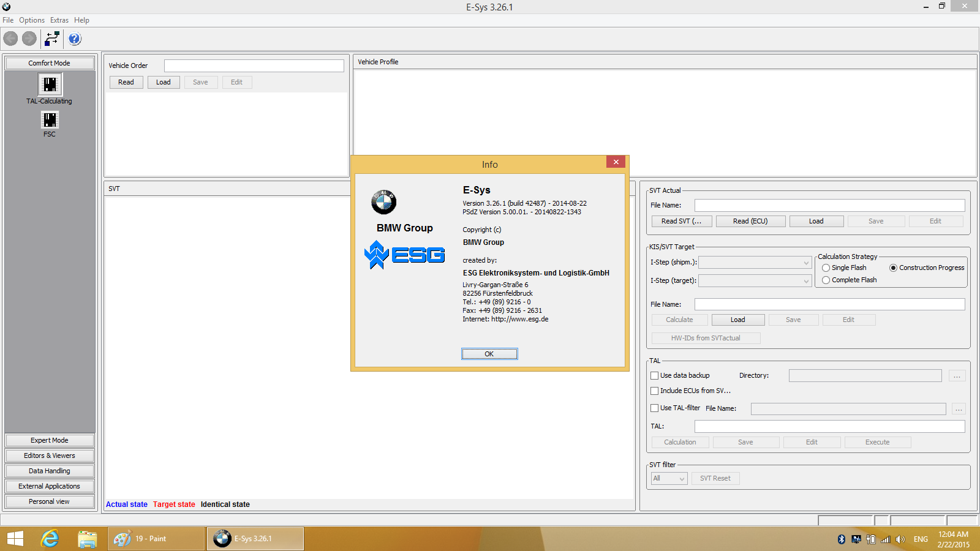Select the Comfort Mode panel header
The image size is (980, 551).
click(x=50, y=63)
